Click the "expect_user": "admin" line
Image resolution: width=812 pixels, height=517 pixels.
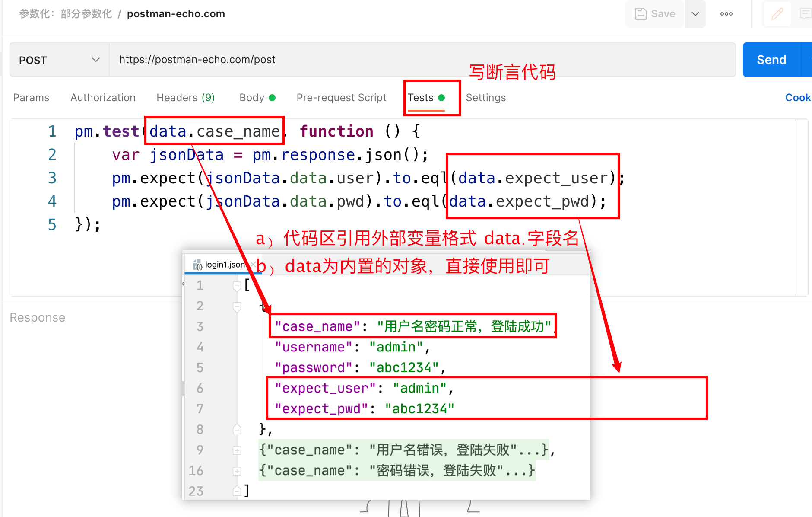364,388
